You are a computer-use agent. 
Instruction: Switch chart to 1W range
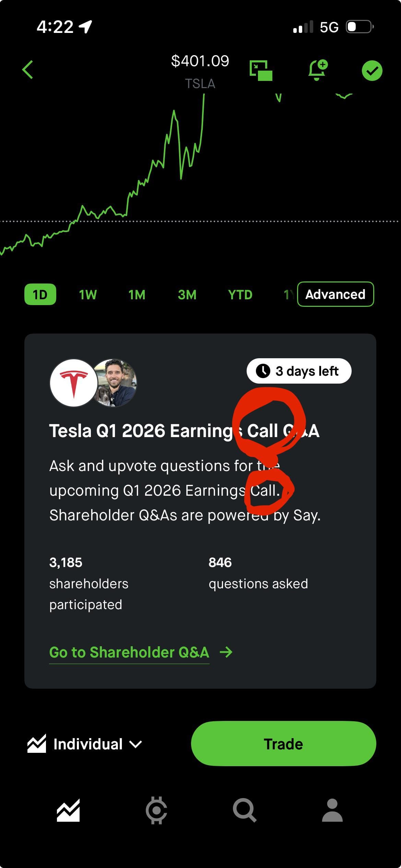[88, 294]
